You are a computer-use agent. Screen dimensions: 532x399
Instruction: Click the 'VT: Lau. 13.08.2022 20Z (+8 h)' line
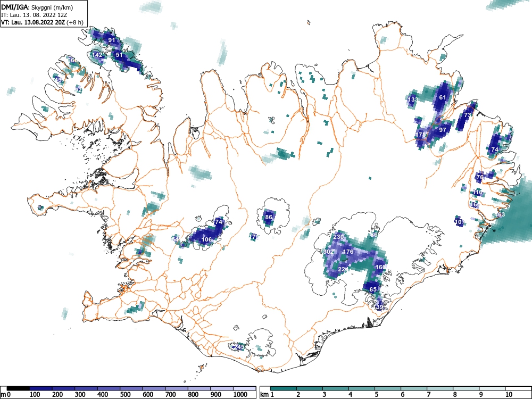[x=42, y=22]
